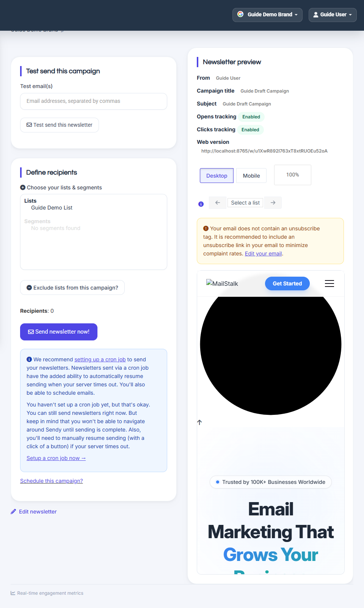Click the up arrow icon in preview
The height and width of the screenshot is (608, 364).
pos(199,422)
